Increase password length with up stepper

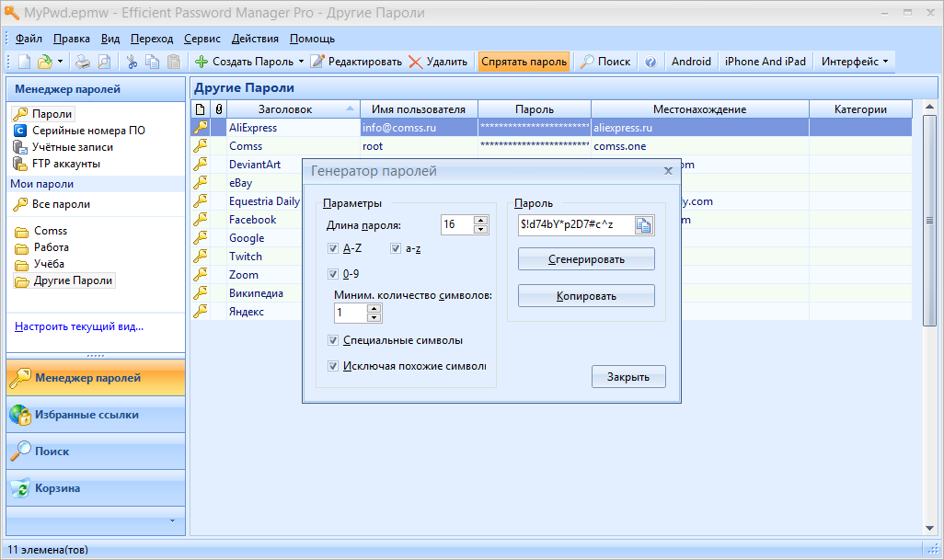[x=479, y=219]
